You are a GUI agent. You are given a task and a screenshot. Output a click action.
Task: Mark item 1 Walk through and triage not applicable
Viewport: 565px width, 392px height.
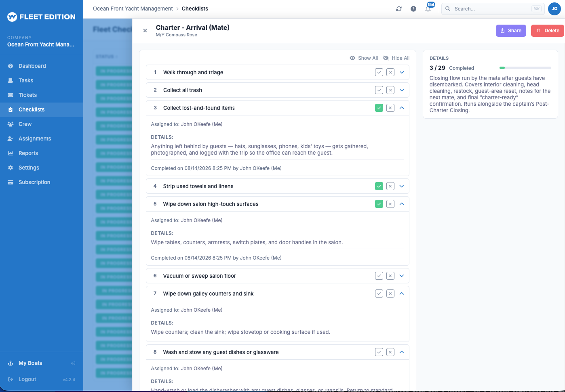[x=390, y=72]
